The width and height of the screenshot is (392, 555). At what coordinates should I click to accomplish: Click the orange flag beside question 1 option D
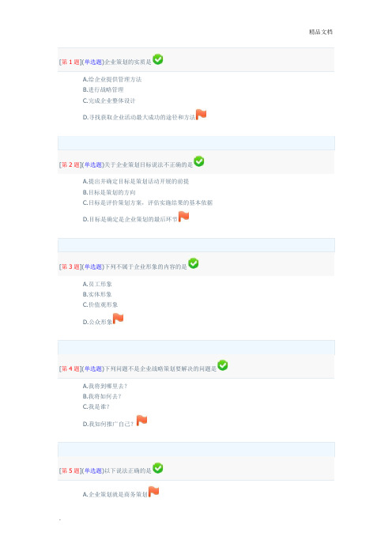(x=202, y=115)
